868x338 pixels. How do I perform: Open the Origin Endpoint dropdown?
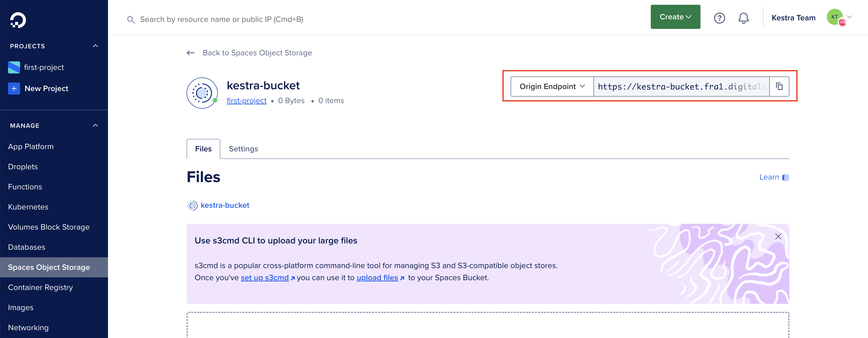552,86
